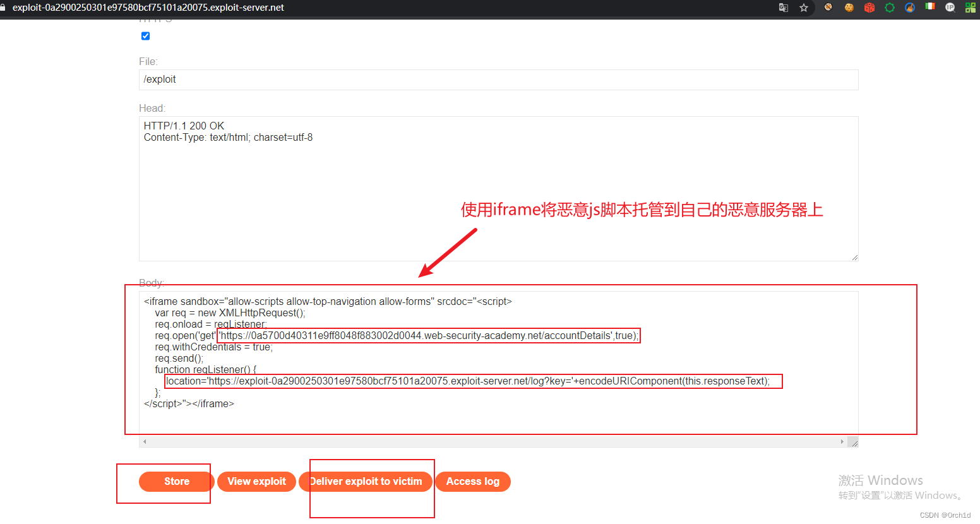Image resolution: width=980 pixels, height=524 pixels.
Task: Click the exploit-server URL in address bar
Action: 148,8
